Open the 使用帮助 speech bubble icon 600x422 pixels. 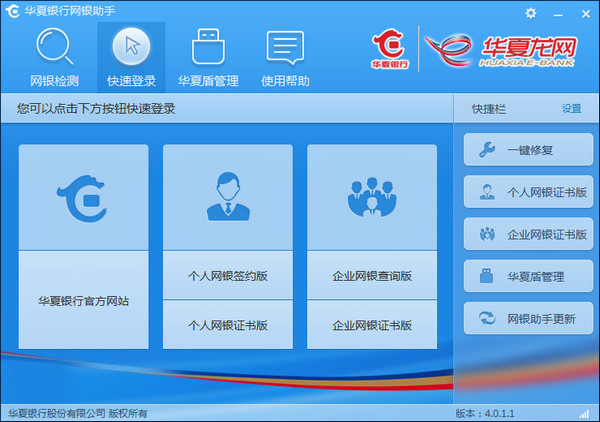click(x=285, y=47)
